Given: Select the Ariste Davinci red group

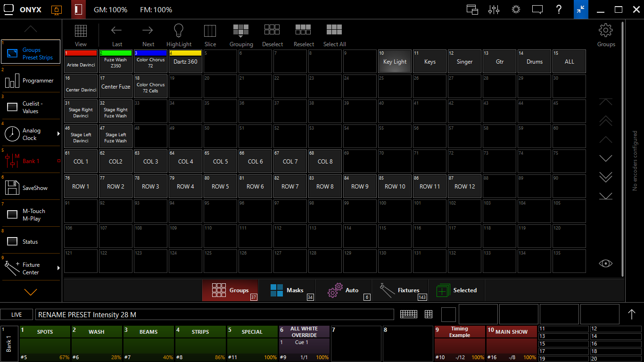Looking at the screenshot, I should [x=81, y=61].
